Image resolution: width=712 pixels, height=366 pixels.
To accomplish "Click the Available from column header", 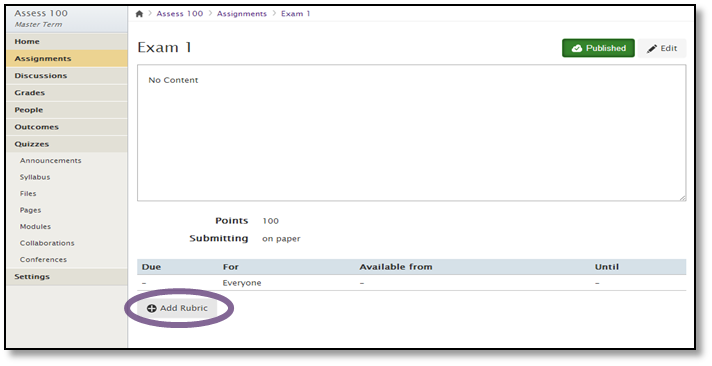I will click(x=396, y=267).
